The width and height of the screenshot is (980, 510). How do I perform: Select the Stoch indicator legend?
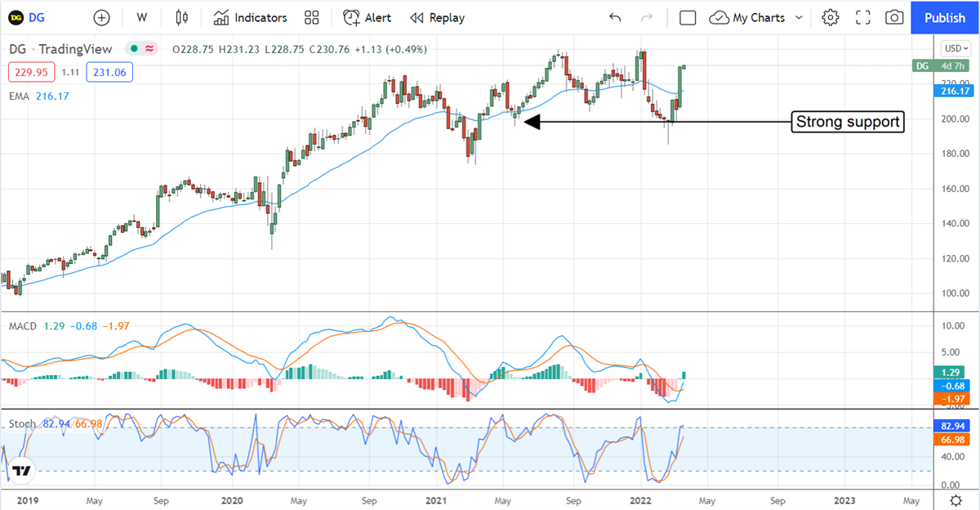click(22, 424)
